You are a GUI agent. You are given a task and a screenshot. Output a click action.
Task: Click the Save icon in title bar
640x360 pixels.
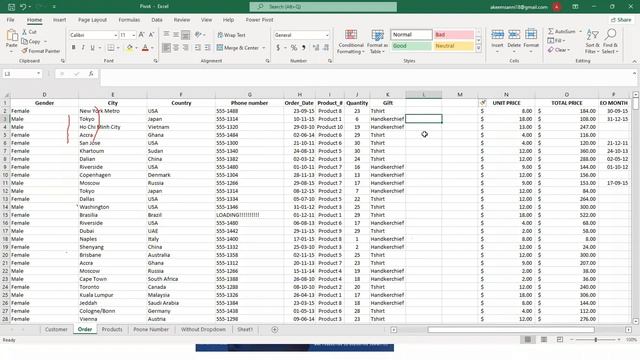pyautogui.click(x=11, y=7)
